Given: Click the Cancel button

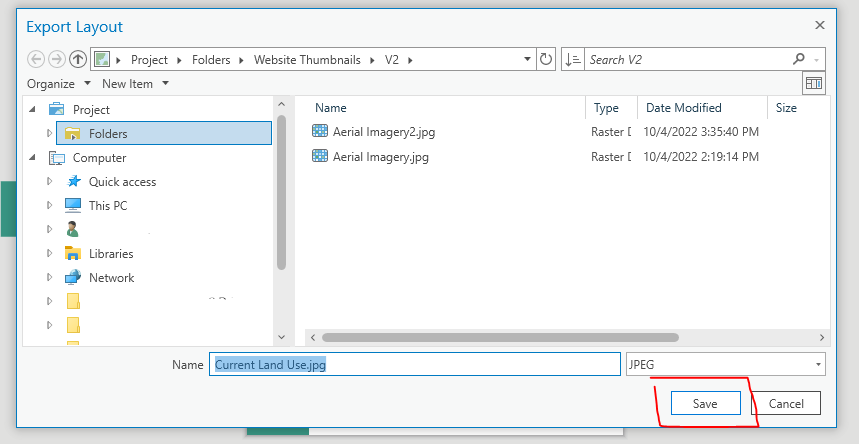Looking at the screenshot, I should click(786, 403).
